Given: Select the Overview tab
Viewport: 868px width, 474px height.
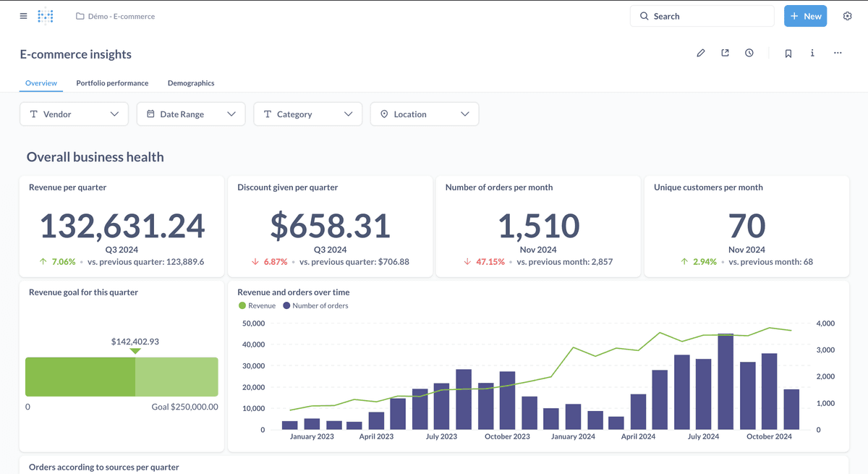Looking at the screenshot, I should (x=41, y=83).
